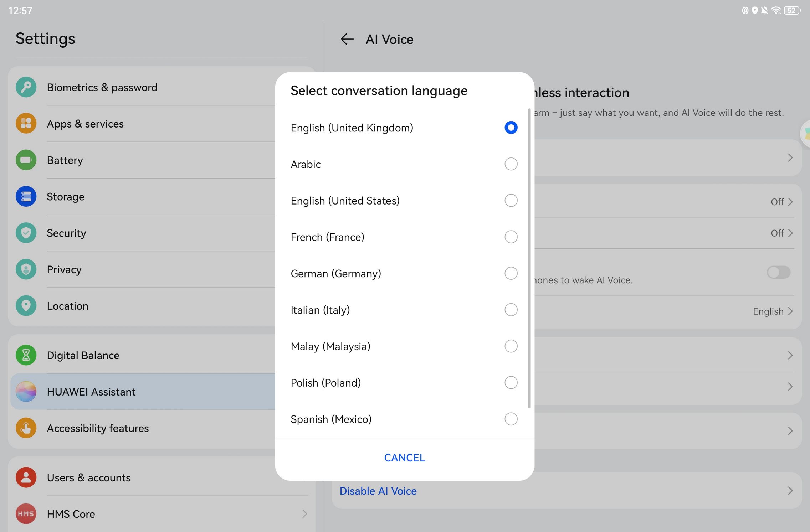This screenshot has height=532, width=810.
Task: Expand the Disable AI Voice row chevron
Action: (790, 491)
